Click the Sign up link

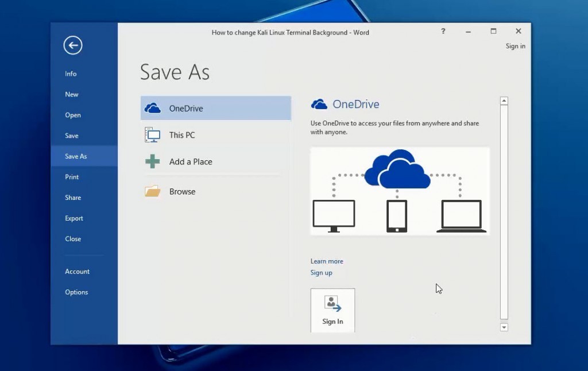[x=322, y=273]
